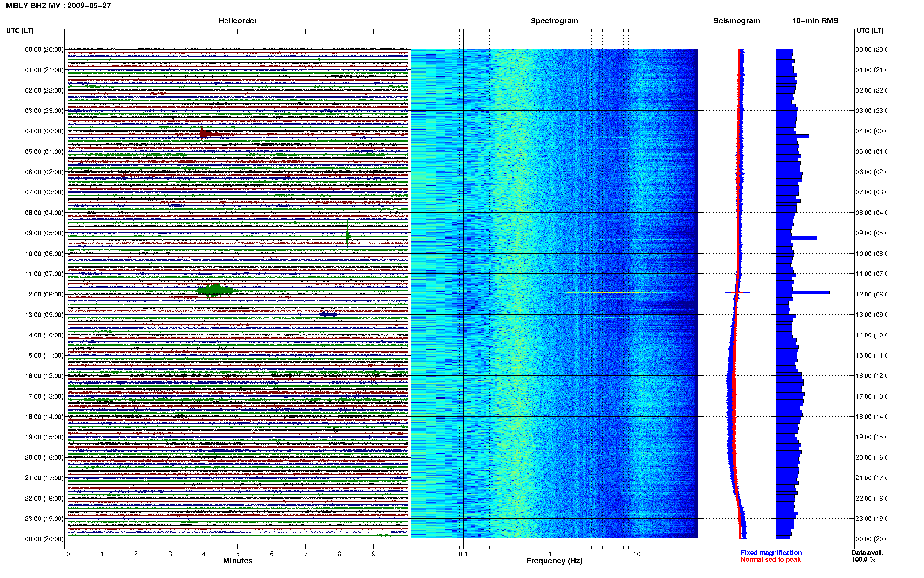Click the "Minutes" axis title under the helicorder
Screen dimensions: 924x578
pos(237,561)
